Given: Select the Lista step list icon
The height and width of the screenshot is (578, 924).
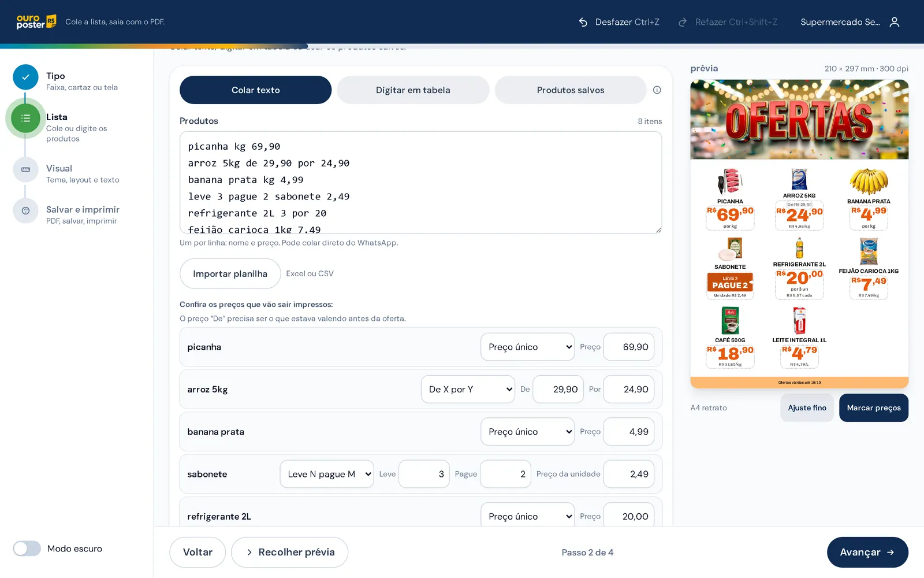Looking at the screenshot, I should pos(25,118).
